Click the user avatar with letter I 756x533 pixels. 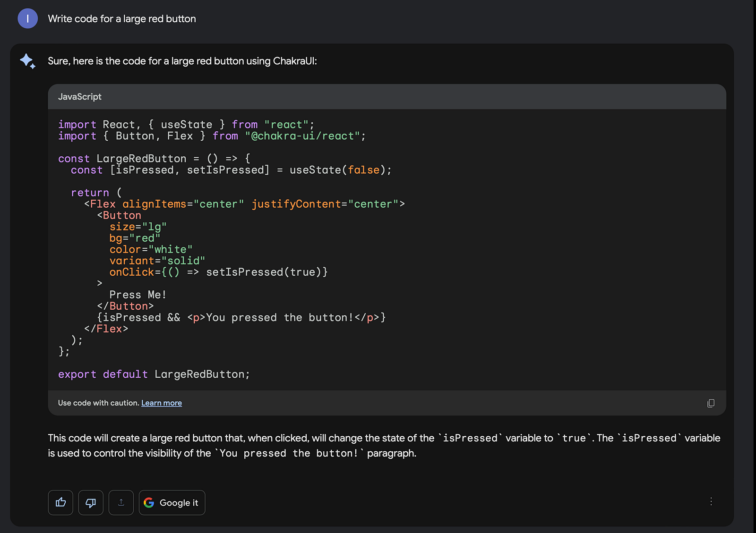[x=27, y=19]
